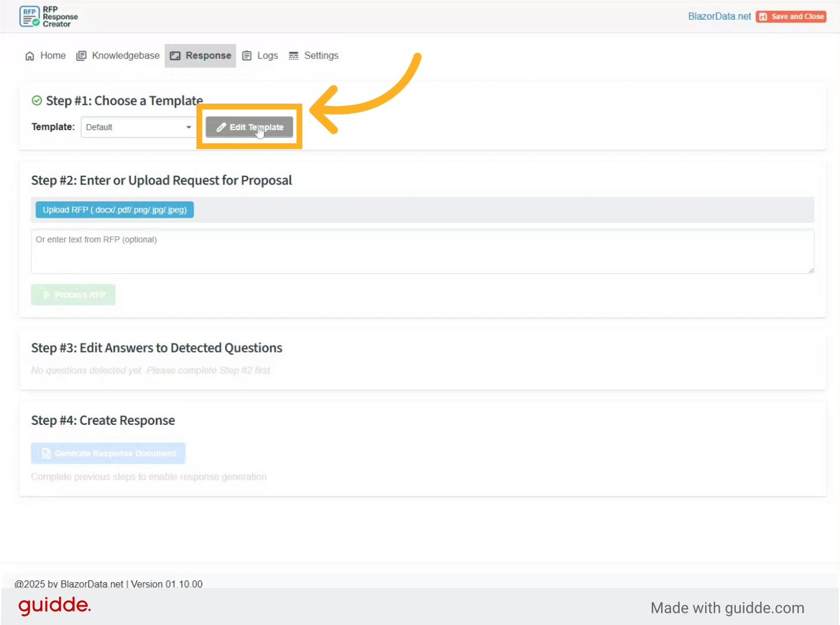
Task: Open the Logs tab
Action: click(x=260, y=56)
